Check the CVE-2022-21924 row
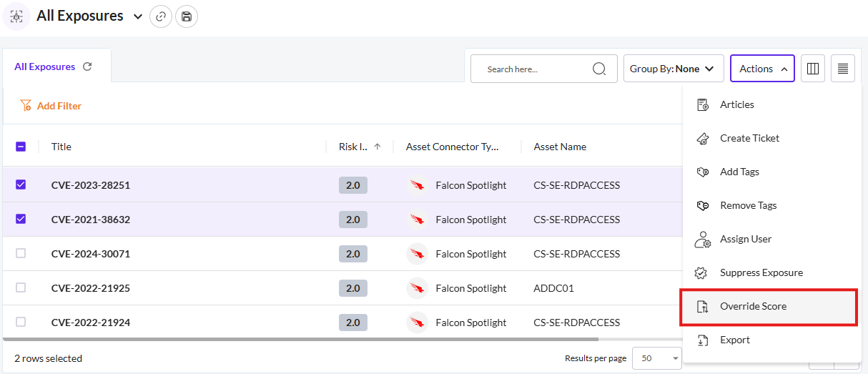868x374 pixels. pos(21,322)
